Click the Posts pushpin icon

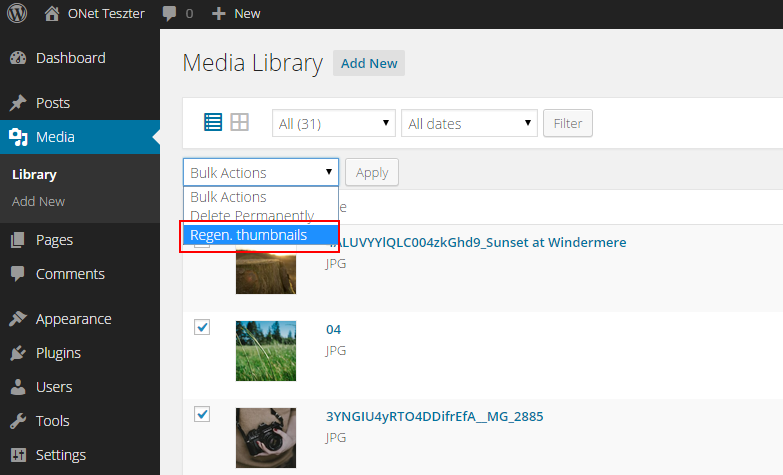[x=17, y=103]
